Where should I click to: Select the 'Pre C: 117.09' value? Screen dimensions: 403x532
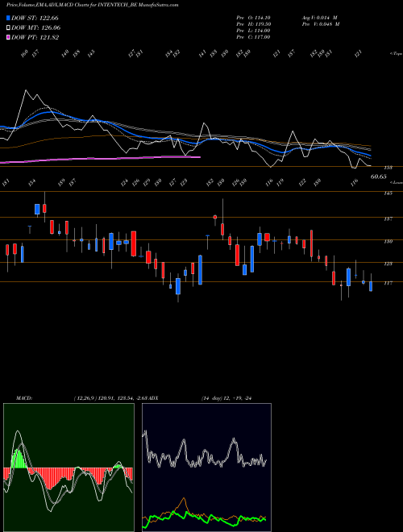pyautogui.click(x=253, y=37)
